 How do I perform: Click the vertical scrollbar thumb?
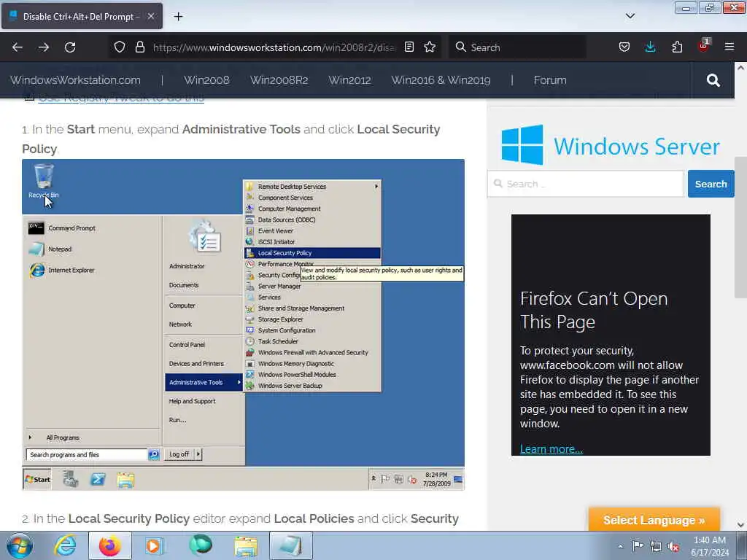coord(740,227)
